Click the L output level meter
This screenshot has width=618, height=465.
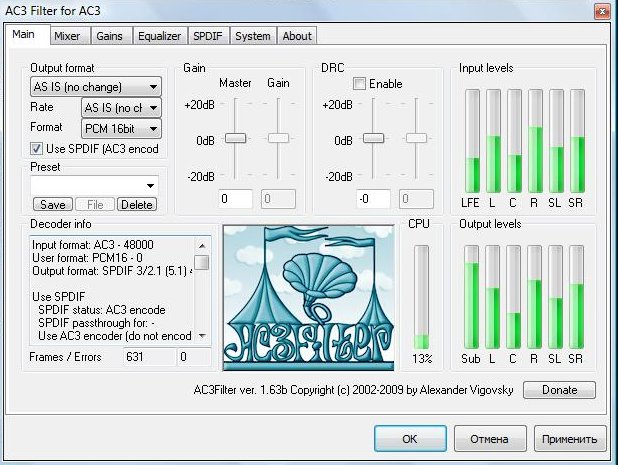(493, 297)
